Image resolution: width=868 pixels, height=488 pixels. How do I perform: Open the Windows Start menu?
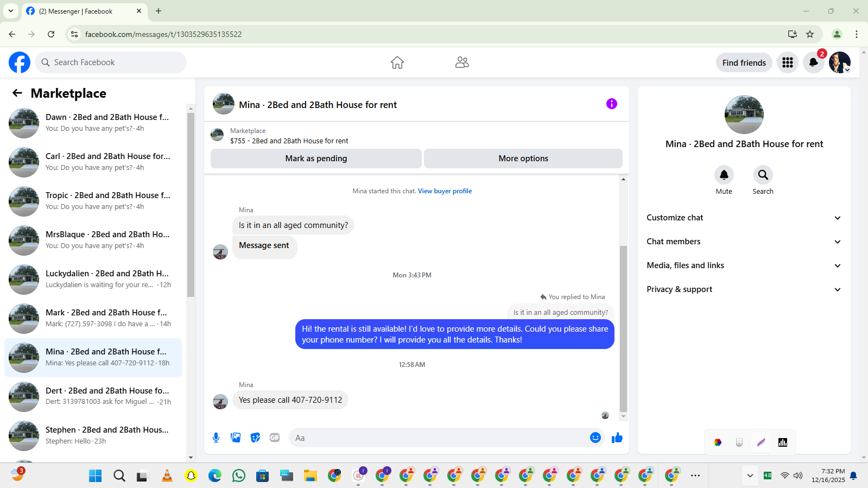point(96,476)
